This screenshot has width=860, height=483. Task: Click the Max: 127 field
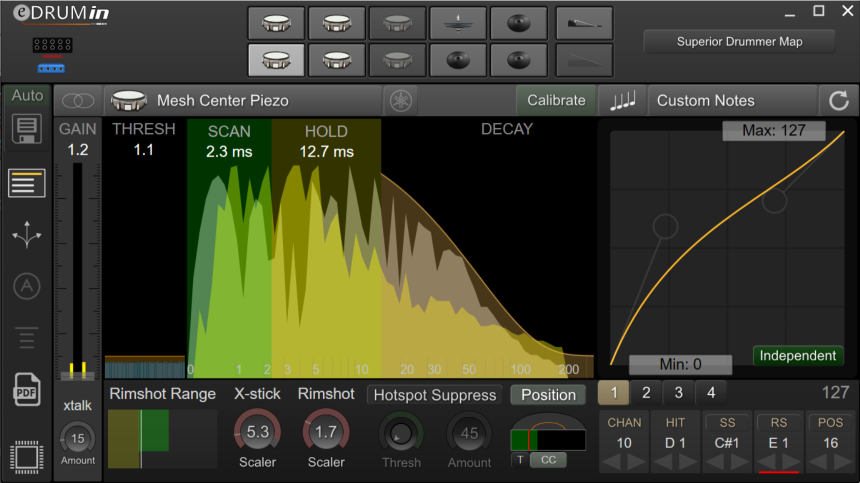(773, 130)
